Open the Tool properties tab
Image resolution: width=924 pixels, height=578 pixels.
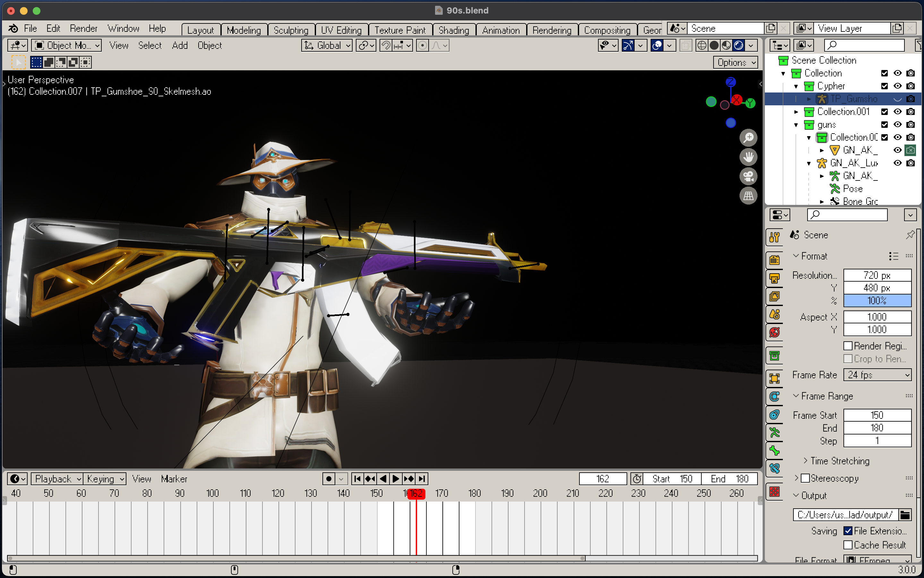pos(774,237)
